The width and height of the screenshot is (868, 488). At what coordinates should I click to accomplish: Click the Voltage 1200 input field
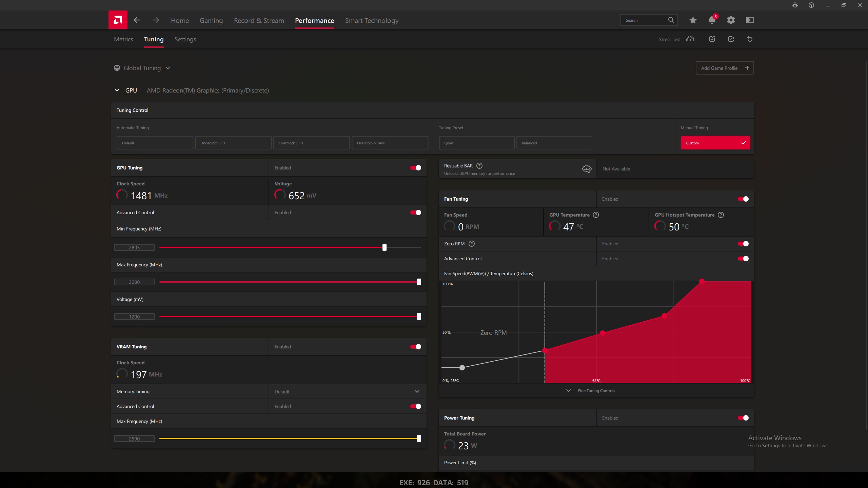[134, 317]
